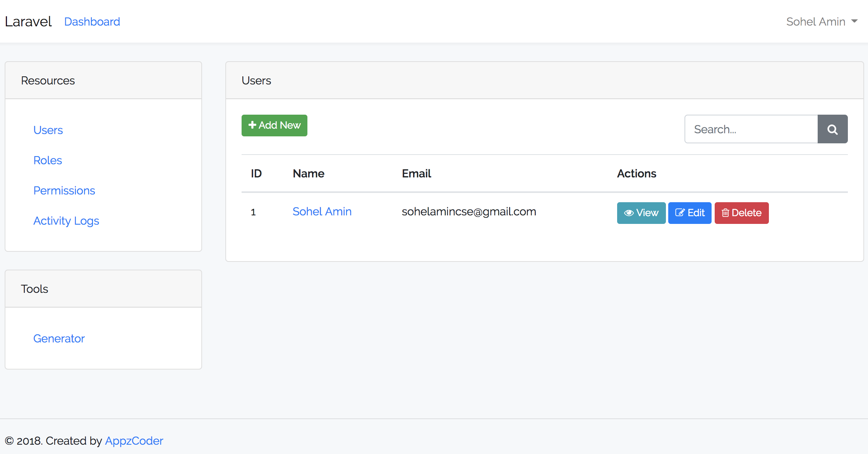Click the Name column header
Viewport: 868px width, 454px height.
tap(309, 174)
